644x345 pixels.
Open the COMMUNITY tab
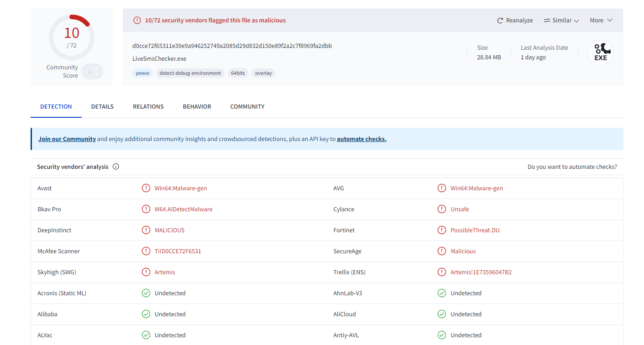[247, 106]
